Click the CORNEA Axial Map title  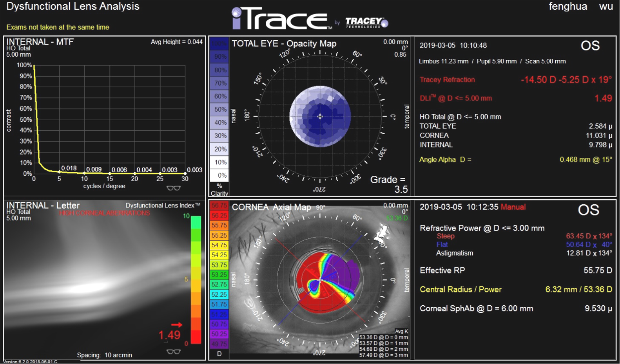coord(271,207)
